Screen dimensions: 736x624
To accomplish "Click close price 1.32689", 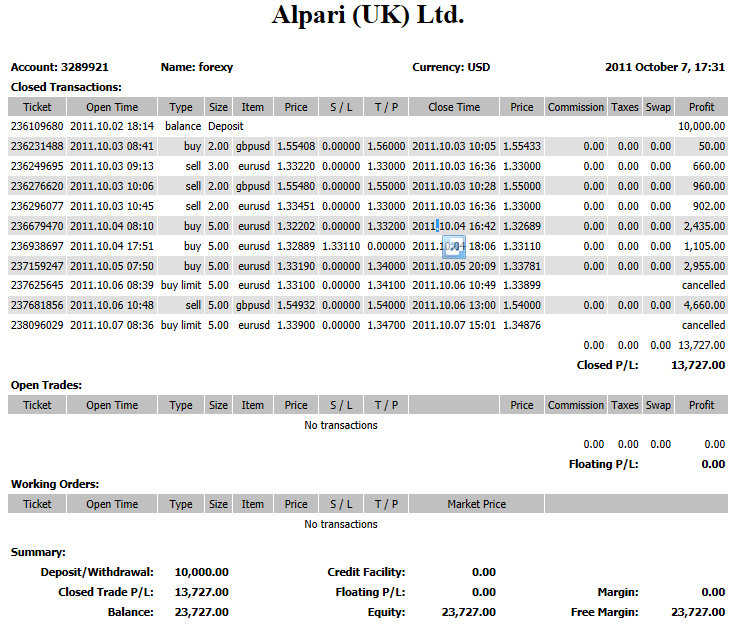I will pos(522,226).
